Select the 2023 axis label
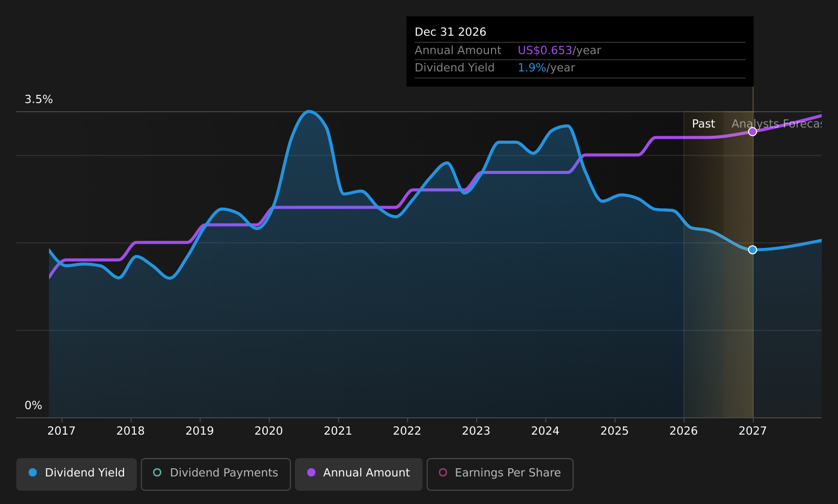The width and height of the screenshot is (838, 504). (x=476, y=431)
